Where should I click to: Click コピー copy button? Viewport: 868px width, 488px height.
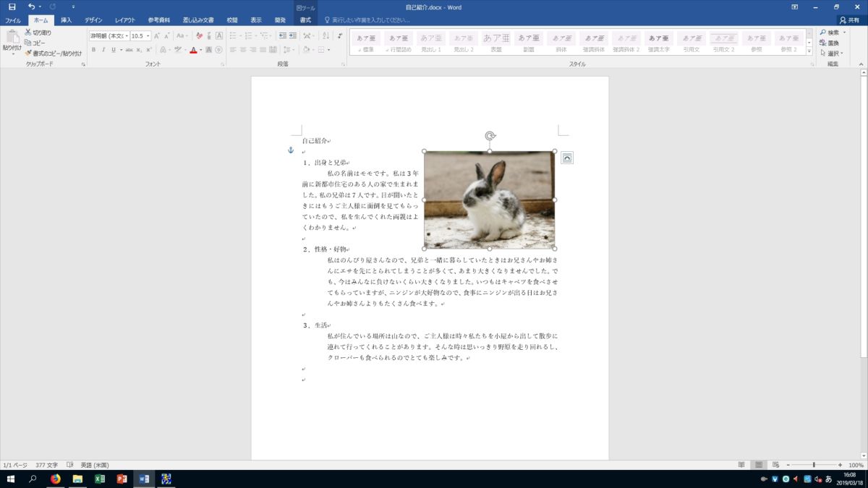35,43
